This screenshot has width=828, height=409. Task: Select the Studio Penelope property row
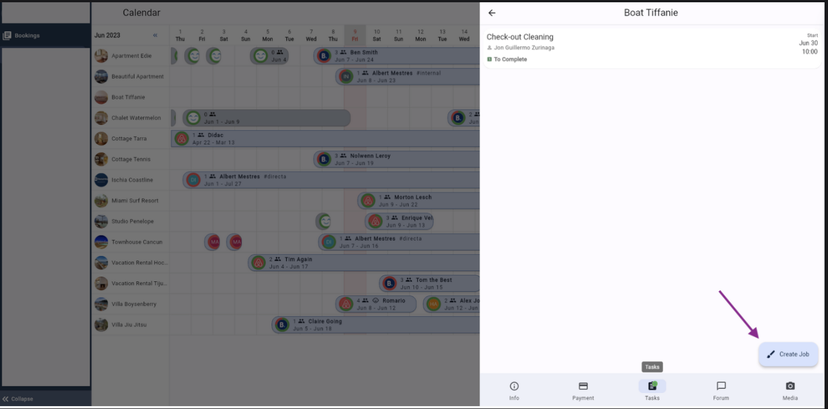coord(131,221)
